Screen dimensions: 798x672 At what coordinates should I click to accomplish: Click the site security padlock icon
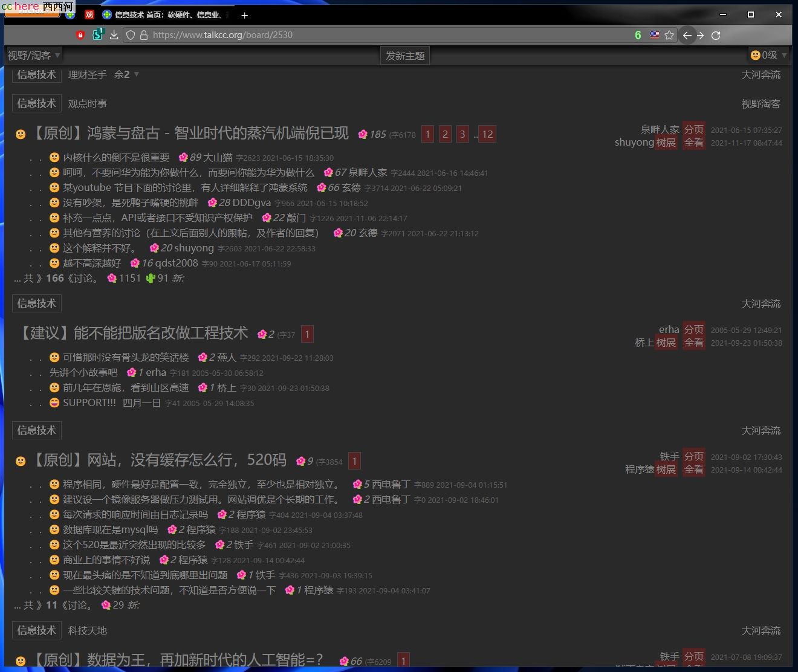(144, 35)
